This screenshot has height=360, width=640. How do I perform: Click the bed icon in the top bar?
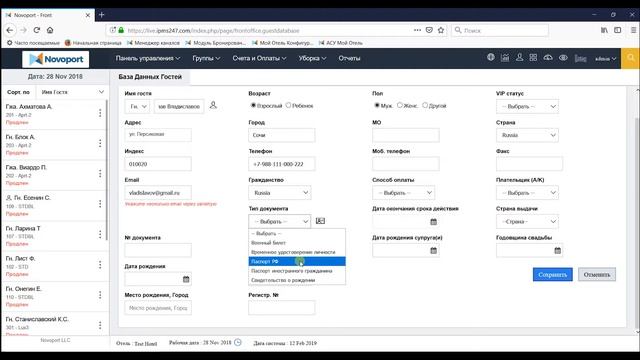(x=580, y=58)
